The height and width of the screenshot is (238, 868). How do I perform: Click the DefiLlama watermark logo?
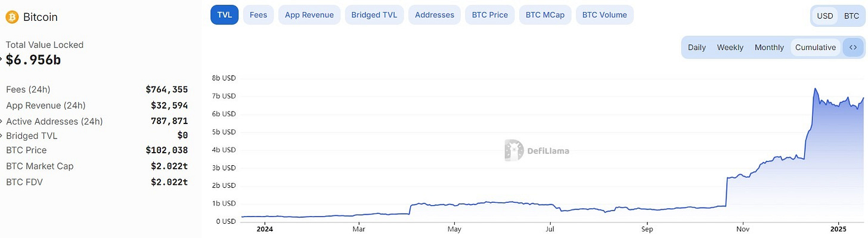coord(537,150)
